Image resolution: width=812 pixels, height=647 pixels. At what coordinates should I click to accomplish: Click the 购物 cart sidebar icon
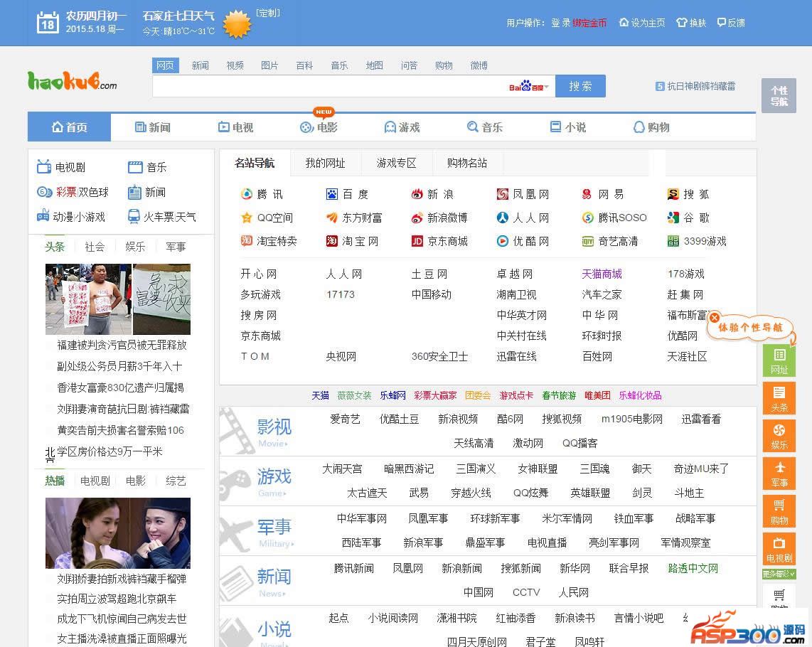(779, 511)
